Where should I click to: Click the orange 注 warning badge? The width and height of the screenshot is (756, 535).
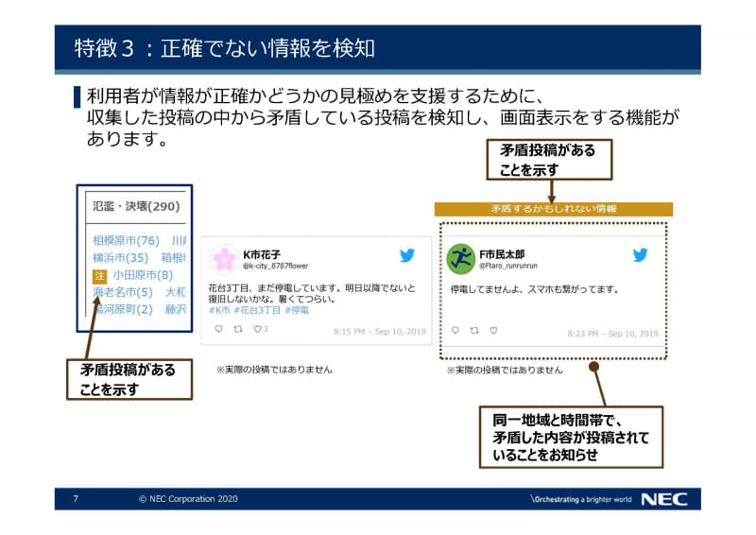[x=99, y=276]
